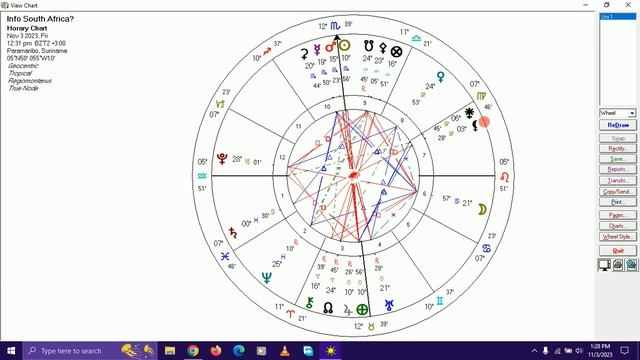Click the Pluto glyph in twelfth house

(x=222, y=159)
